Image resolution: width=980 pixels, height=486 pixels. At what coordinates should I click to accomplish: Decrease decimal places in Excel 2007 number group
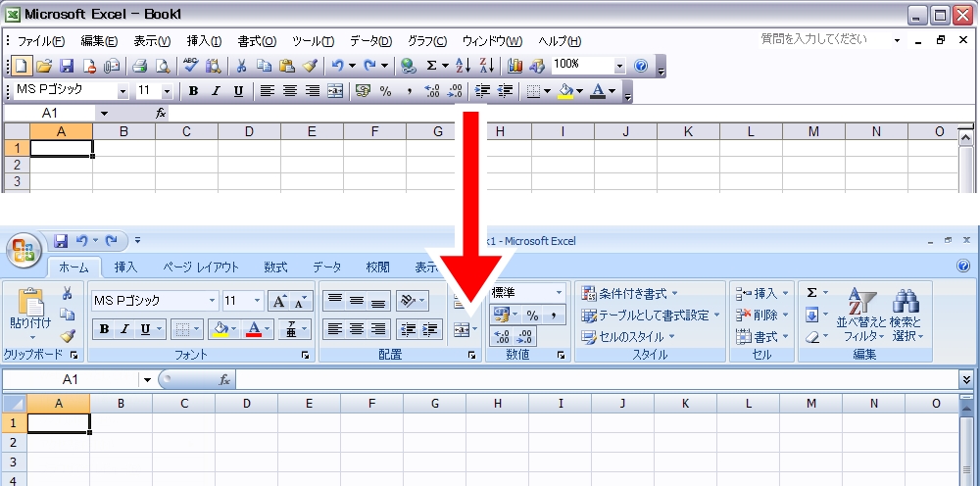click(x=525, y=337)
